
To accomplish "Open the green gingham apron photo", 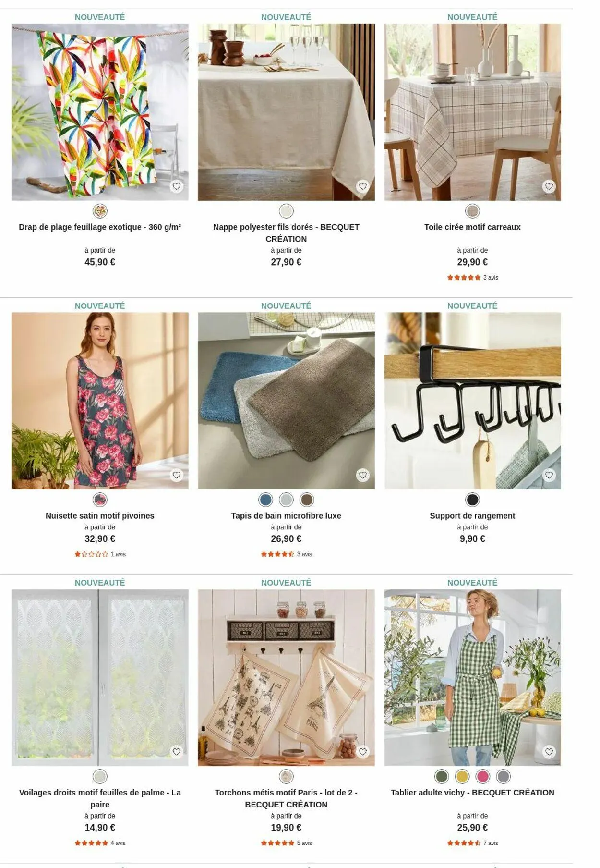I will coord(472,678).
